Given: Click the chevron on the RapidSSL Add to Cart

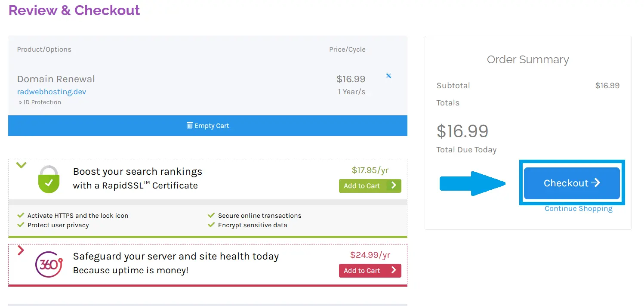Looking at the screenshot, I should (394, 185).
